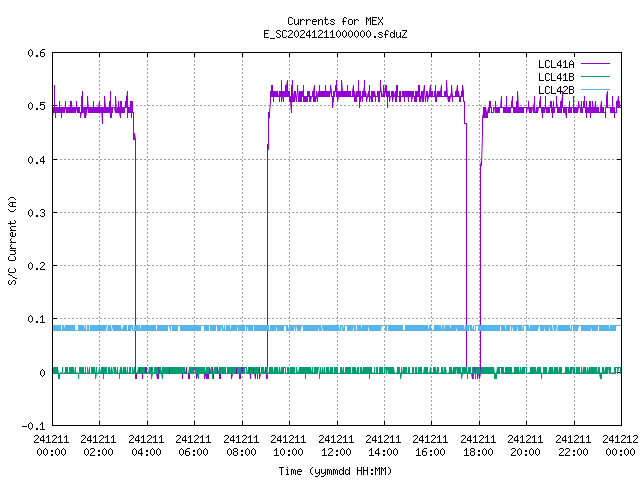Viewport: 640px width, 480px height.
Task: Click the x-axis tick '241211 02:00'
Action: (x=98, y=446)
